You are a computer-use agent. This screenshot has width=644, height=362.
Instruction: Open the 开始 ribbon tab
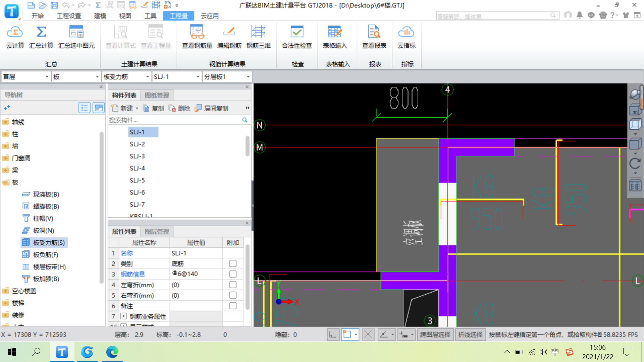[x=38, y=16]
